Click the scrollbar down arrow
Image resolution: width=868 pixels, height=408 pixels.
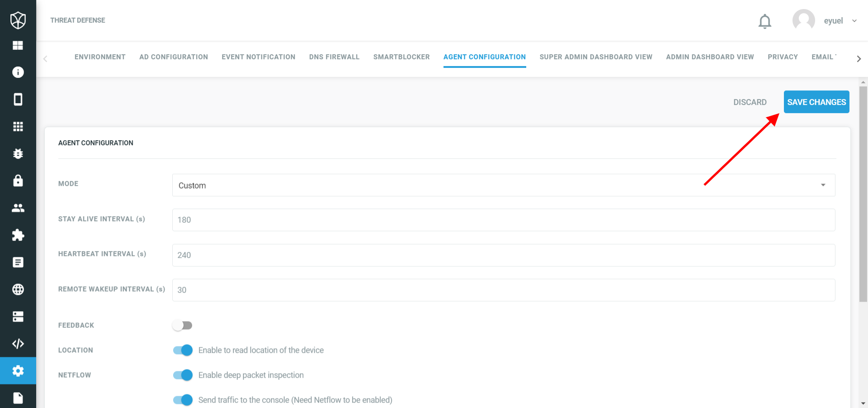(x=863, y=403)
